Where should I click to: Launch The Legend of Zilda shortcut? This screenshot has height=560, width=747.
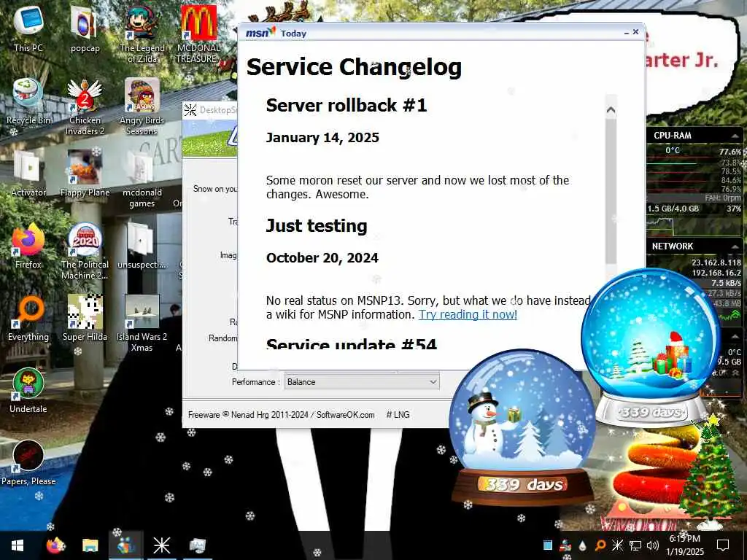pyautogui.click(x=142, y=34)
